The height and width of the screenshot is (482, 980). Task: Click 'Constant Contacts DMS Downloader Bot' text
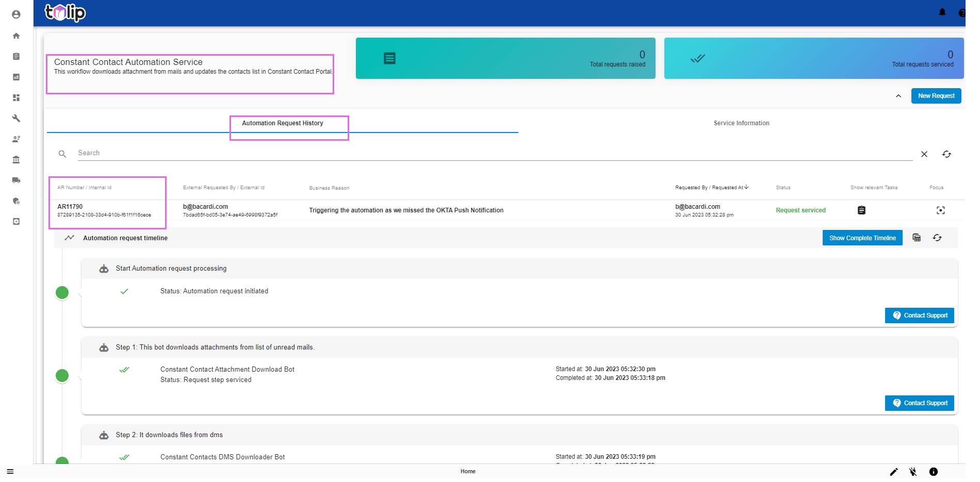click(222, 457)
